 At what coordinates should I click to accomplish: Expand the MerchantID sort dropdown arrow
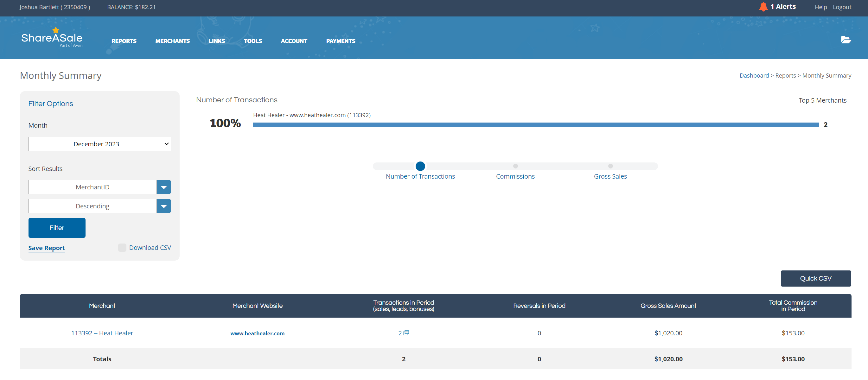164,187
